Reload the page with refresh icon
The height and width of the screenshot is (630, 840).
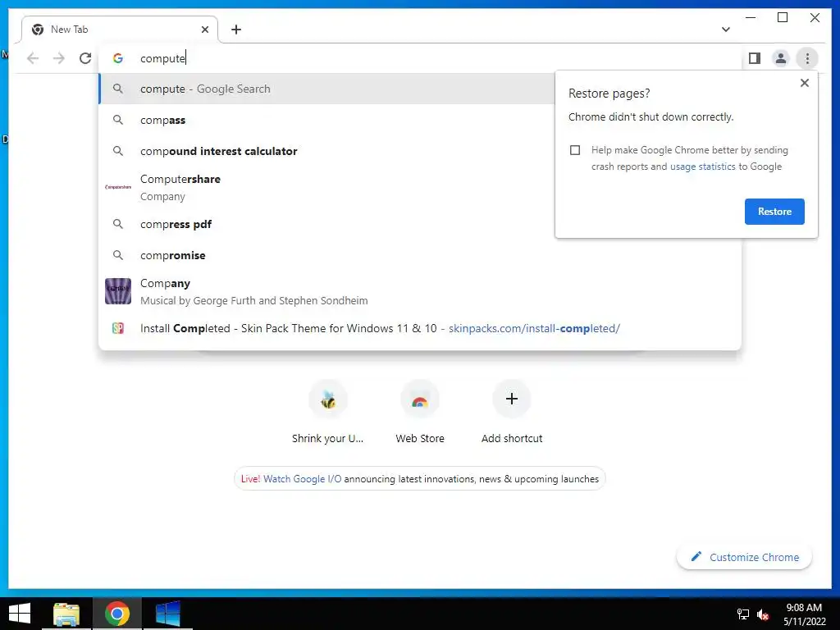(x=85, y=58)
